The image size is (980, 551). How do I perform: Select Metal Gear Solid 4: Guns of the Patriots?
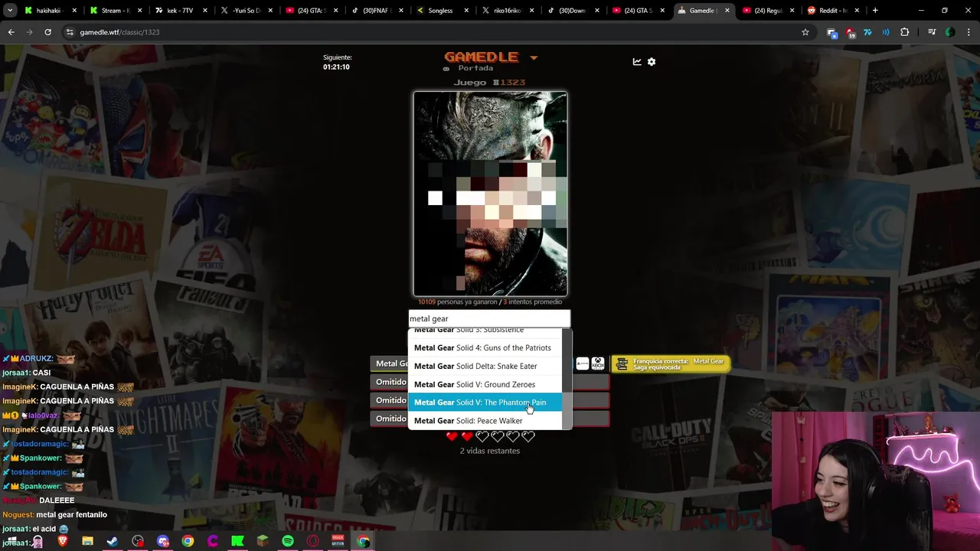click(x=485, y=347)
